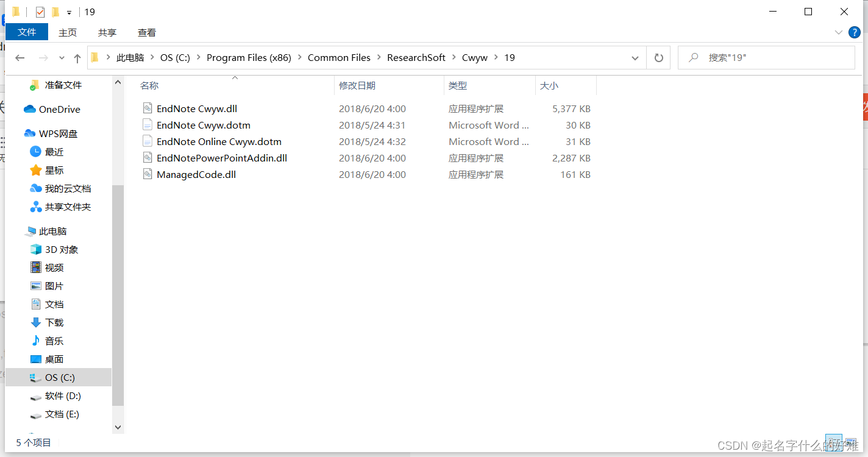Expand the ribbon with the chevron
The width and height of the screenshot is (868, 457).
(838, 32)
